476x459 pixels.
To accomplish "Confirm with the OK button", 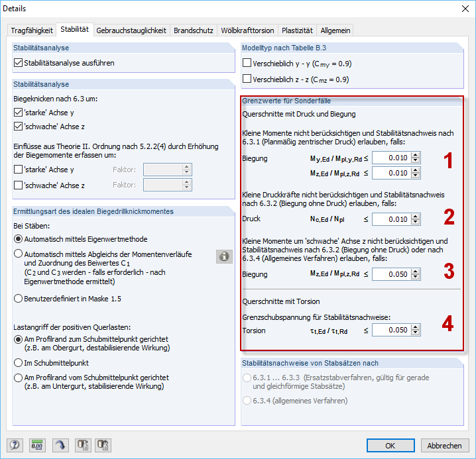I will [x=390, y=445].
